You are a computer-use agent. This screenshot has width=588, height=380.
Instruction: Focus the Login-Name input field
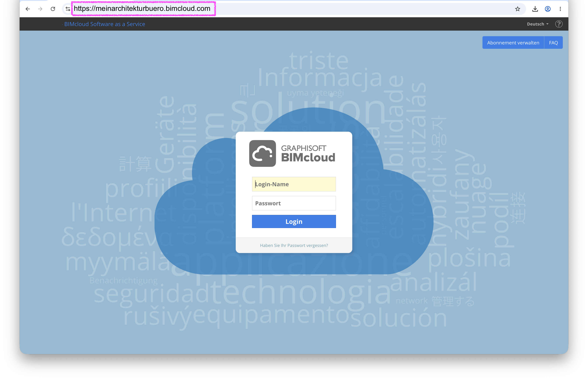294,184
